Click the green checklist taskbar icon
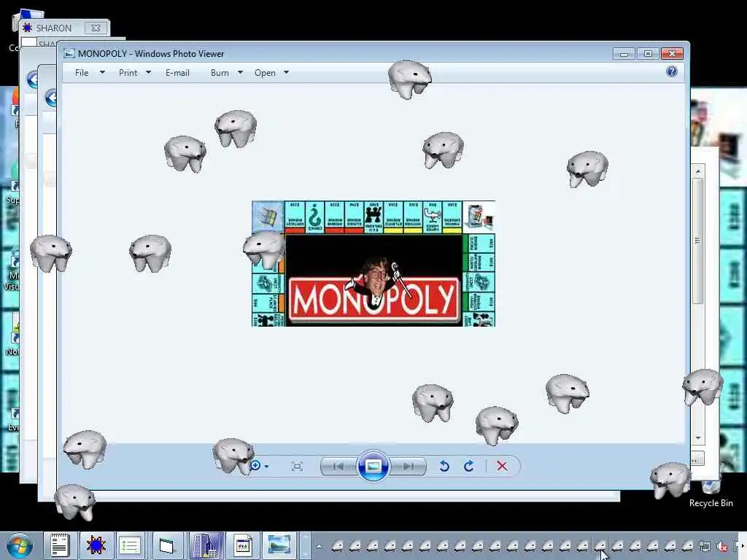 pos(130,545)
